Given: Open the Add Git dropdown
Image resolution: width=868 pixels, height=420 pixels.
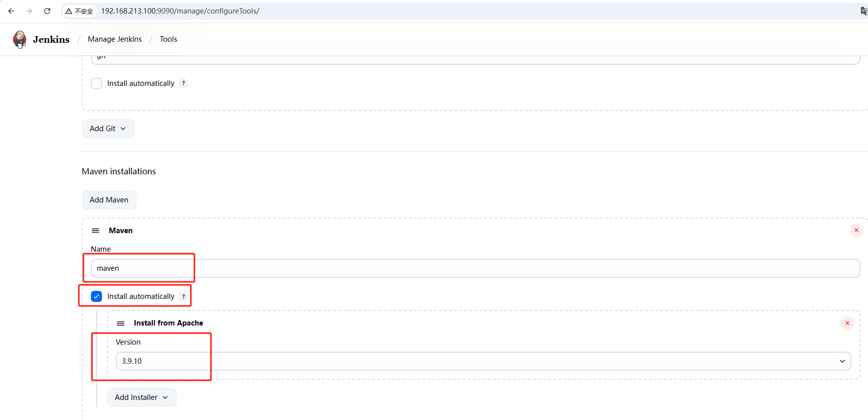Looking at the screenshot, I should coord(108,129).
